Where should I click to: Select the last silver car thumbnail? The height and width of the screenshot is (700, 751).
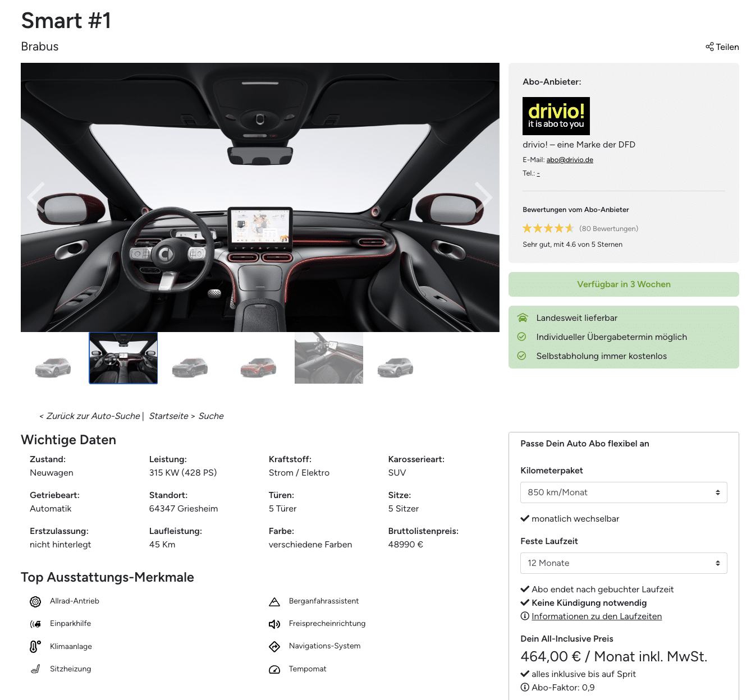[x=396, y=367]
